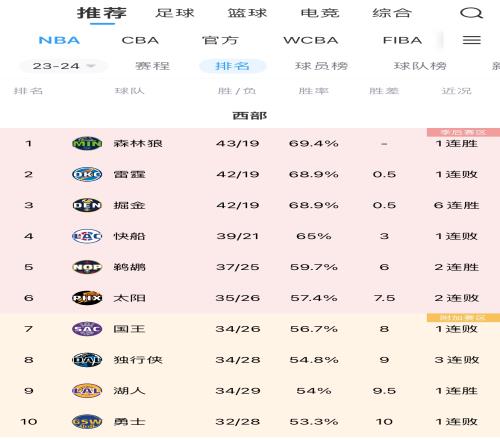Click the 56.7% win rate value
This screenshot has height=440, width=500.
[x=314, y=329]
